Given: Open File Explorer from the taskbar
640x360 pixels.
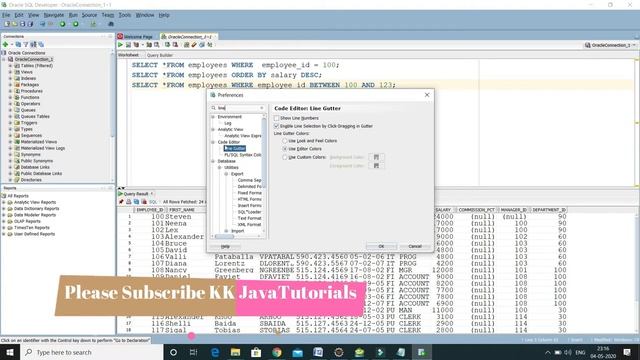Looking at the screenshot, I should coord(236,352).
